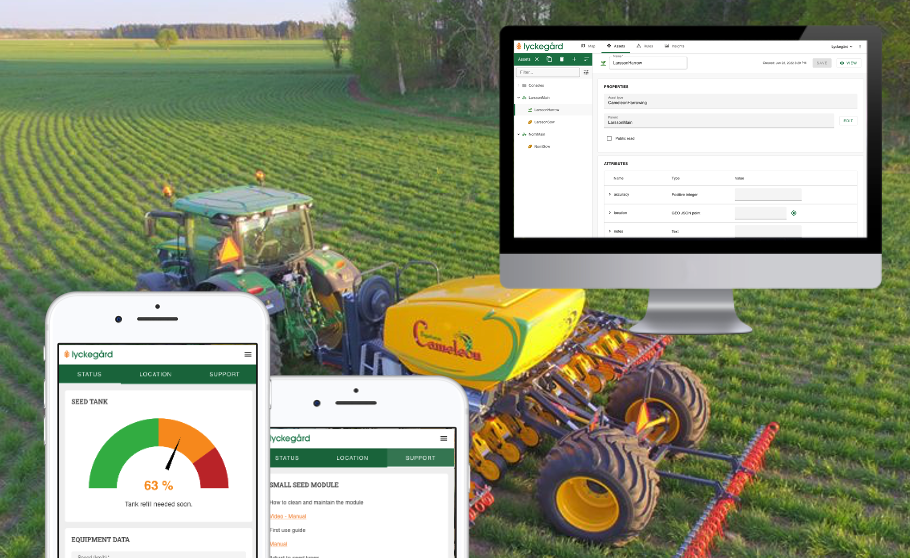Screen dimensions: 910x558
Task: Expand the location attribute row
Action: [x=609, y=213]
